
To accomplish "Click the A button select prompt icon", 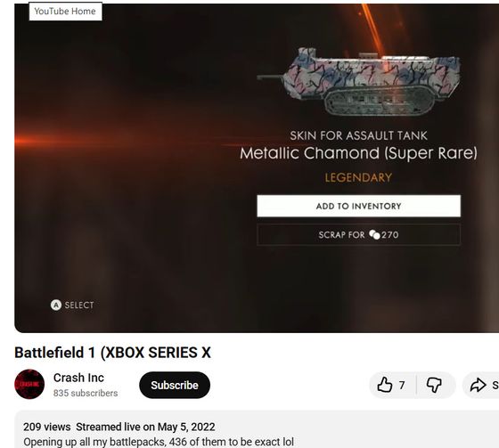I will click(x=56, y=305).
